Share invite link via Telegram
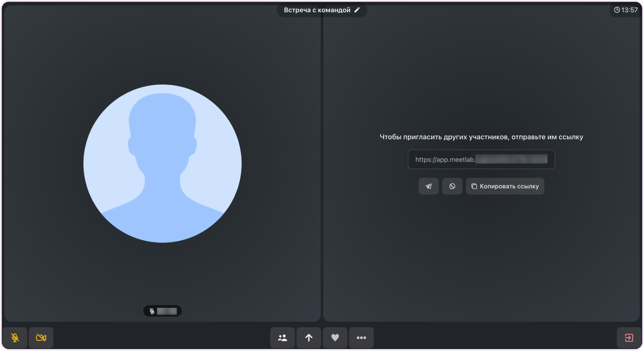The image size is (644, 351). 429,186
